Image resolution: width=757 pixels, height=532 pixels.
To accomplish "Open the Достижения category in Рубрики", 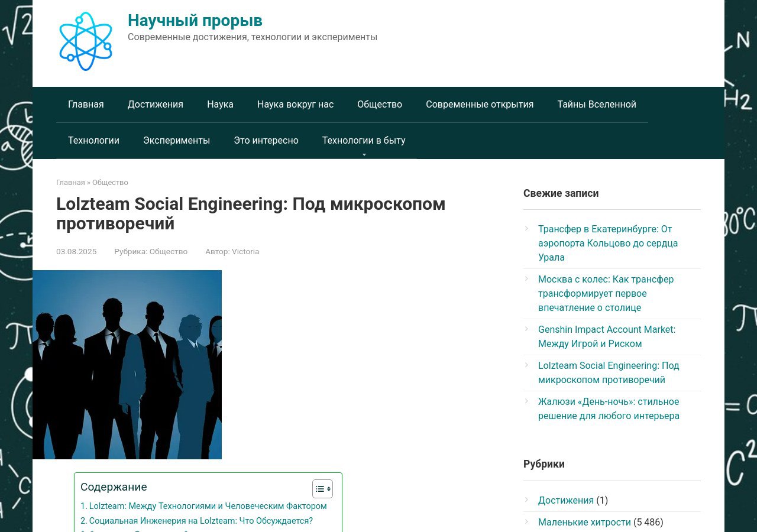I will [x=566, y=501].
